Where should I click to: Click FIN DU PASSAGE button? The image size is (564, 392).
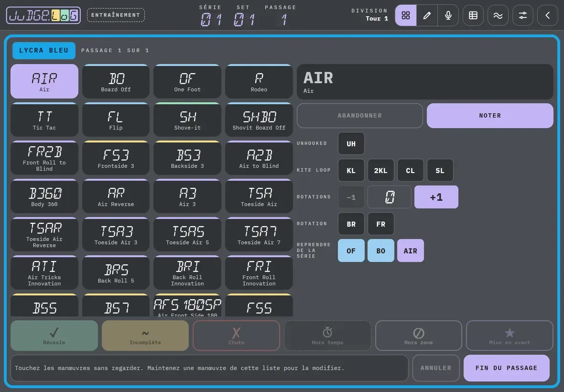507,368
